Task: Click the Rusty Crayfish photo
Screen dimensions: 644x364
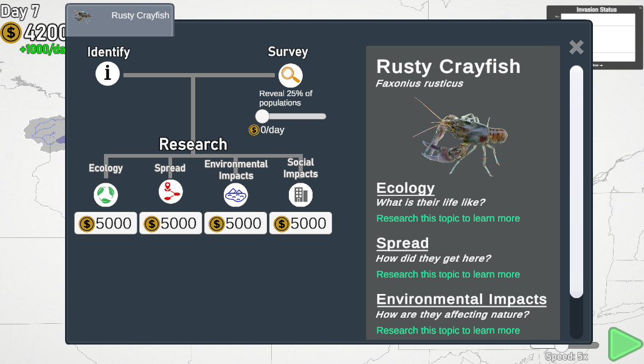Action: tap(460, 136)
